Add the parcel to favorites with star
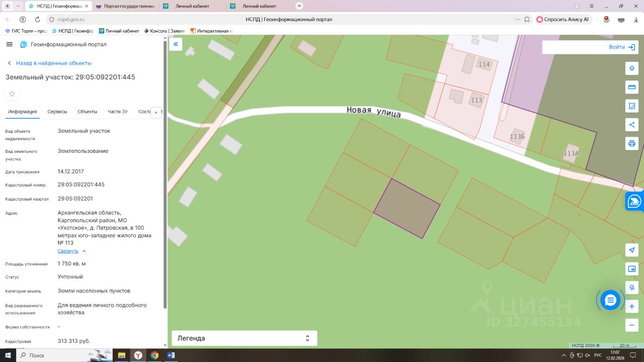644x362 pixels. tap(12, 94)
